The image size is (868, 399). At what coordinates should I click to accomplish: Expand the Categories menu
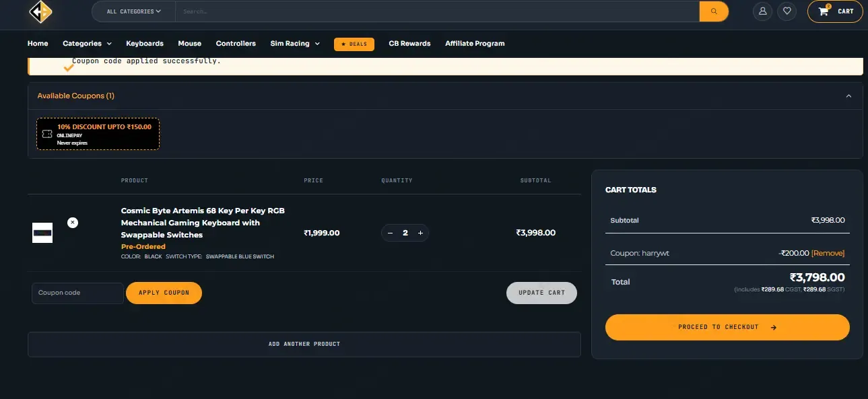click(x=87, y=44)
